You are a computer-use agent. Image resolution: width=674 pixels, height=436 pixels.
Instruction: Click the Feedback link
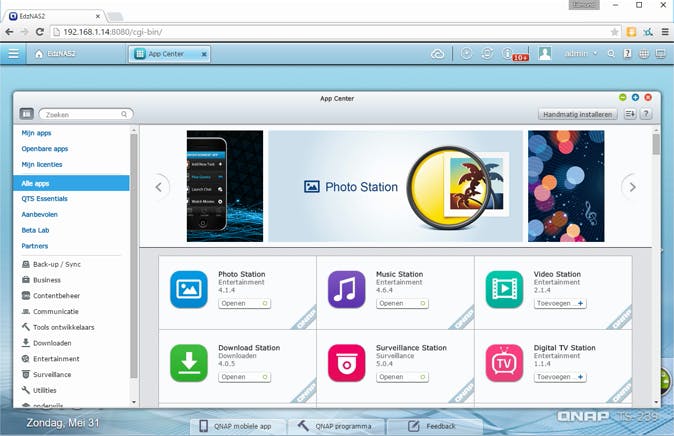coord(434,426)
